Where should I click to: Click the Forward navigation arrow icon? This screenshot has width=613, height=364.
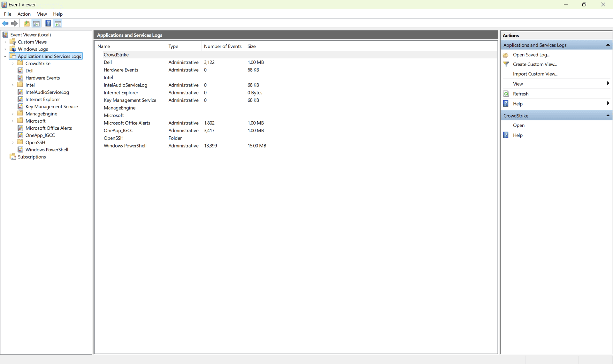[x=14, y=23]
